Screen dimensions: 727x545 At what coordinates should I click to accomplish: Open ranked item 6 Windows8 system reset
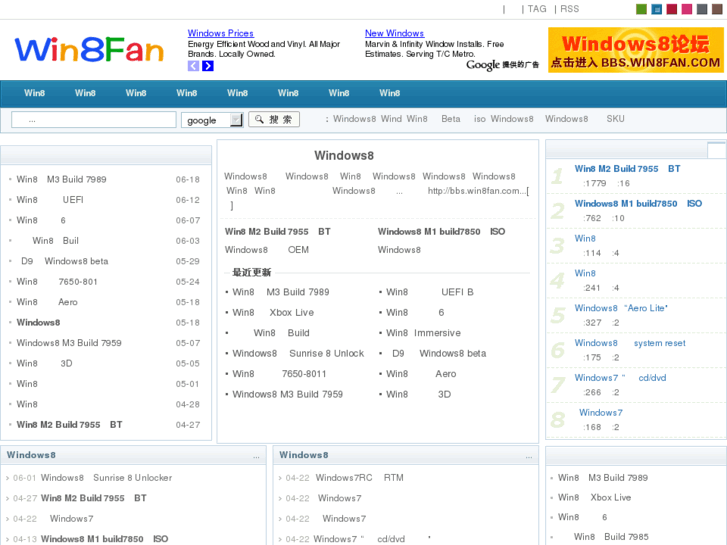(x=630, y=343)
